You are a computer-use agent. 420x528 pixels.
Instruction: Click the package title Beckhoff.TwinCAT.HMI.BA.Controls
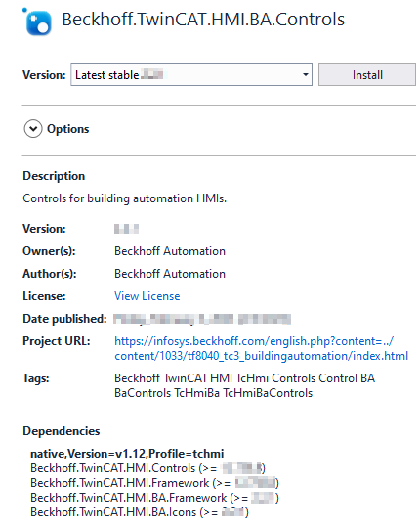203,20
